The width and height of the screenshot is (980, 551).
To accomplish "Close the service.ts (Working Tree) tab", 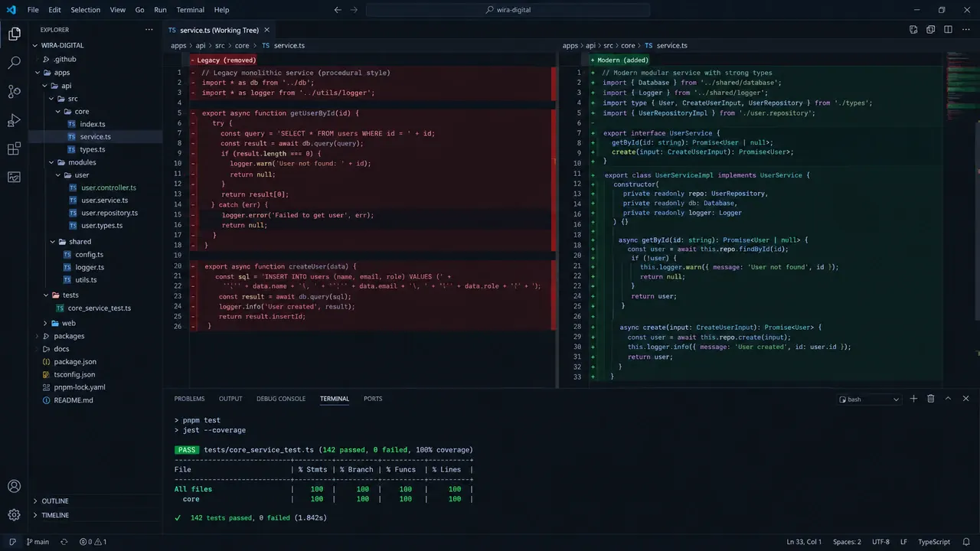I will (x=266, y=30).
